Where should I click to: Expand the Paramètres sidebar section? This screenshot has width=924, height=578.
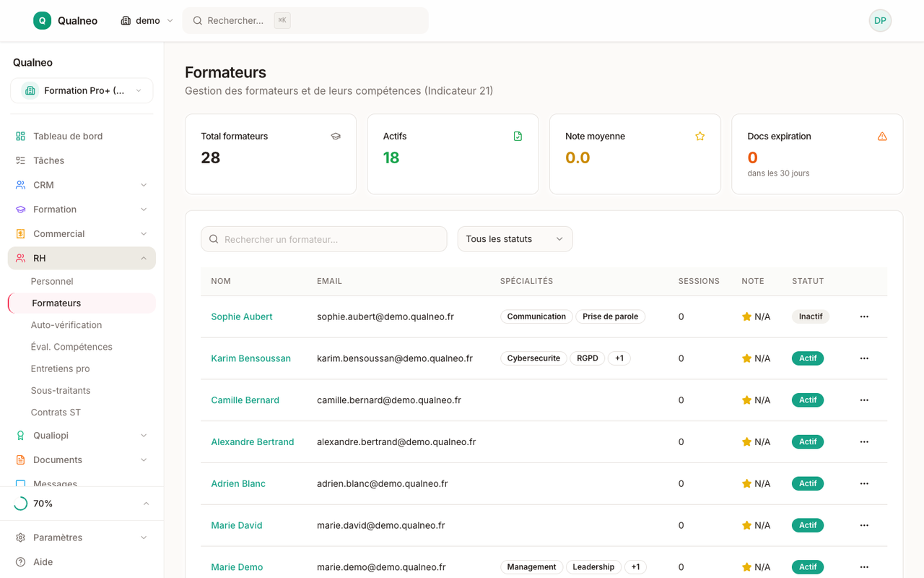coord(144,538)
